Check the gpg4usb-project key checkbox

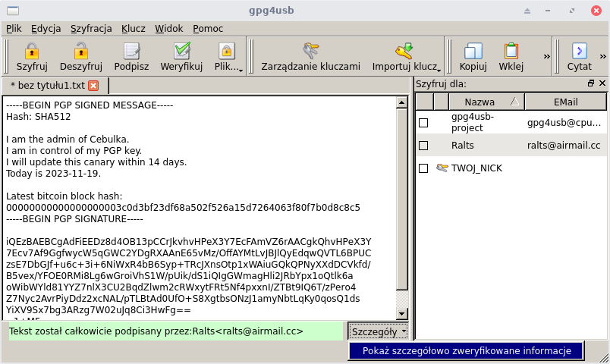click(x=423, y=123)
